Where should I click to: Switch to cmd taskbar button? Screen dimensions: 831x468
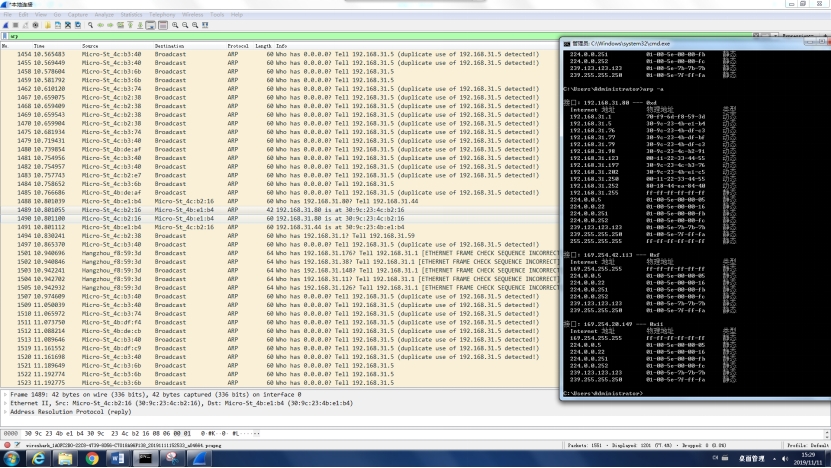[145, 458]
